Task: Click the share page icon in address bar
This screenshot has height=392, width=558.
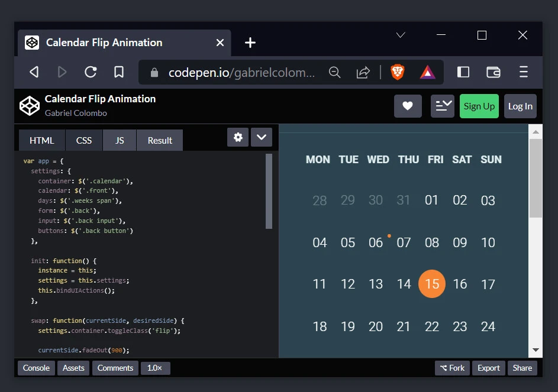Action: tap(363, 72)
